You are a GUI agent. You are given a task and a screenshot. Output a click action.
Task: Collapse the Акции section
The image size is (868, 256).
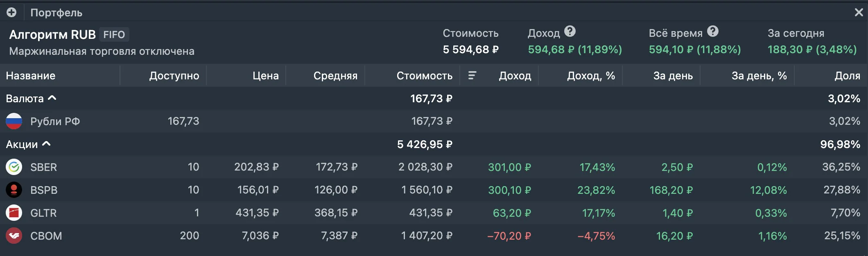coord(46,144)
